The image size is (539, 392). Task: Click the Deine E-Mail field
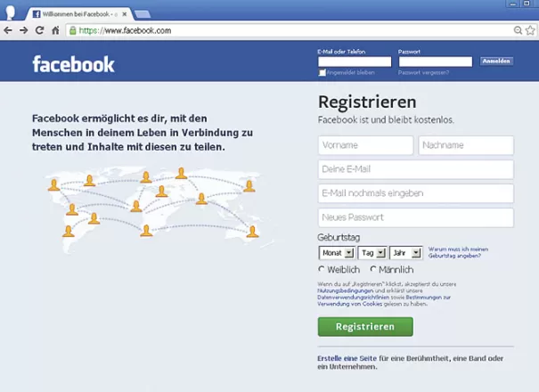[416, 169]
